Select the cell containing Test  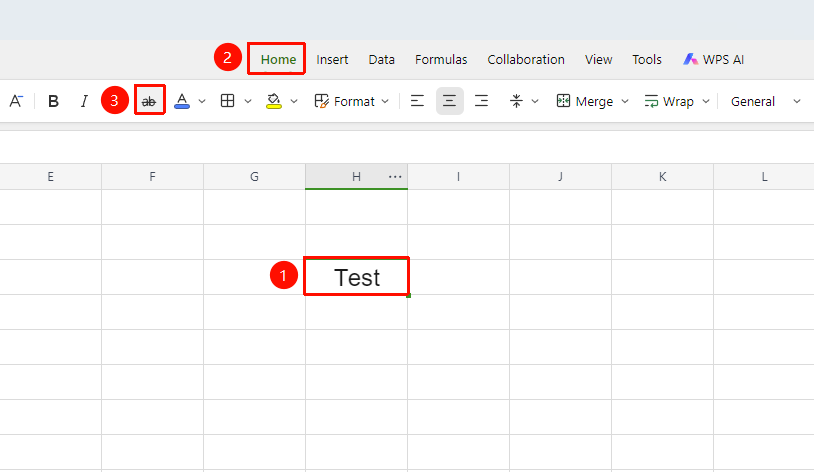[357, 277]
